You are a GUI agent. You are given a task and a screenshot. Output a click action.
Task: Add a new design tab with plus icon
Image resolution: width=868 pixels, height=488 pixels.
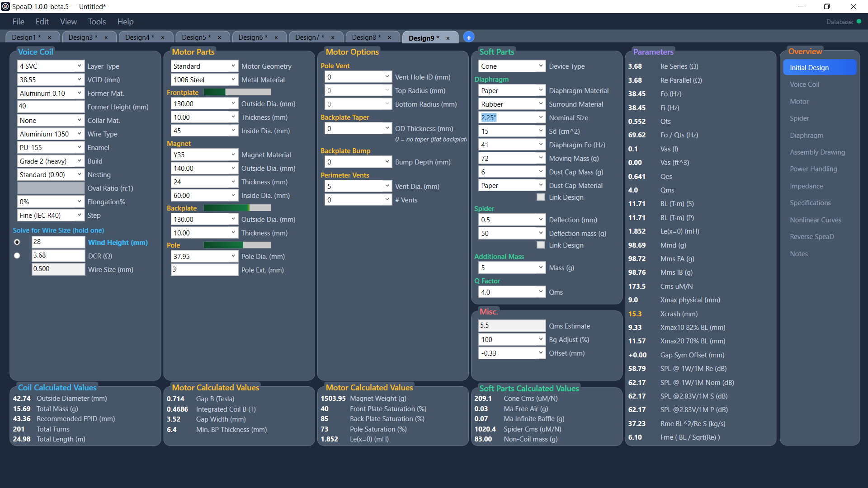tap(469, 38)
